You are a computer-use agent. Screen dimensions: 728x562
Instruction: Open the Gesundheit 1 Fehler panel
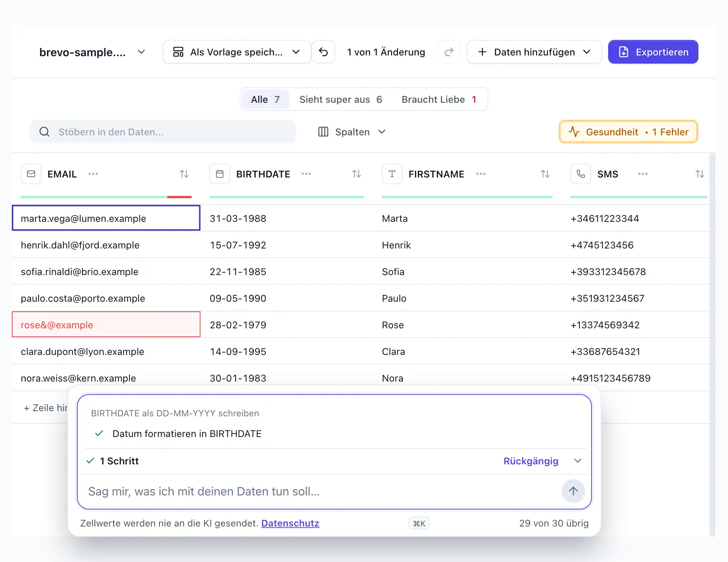628,132
